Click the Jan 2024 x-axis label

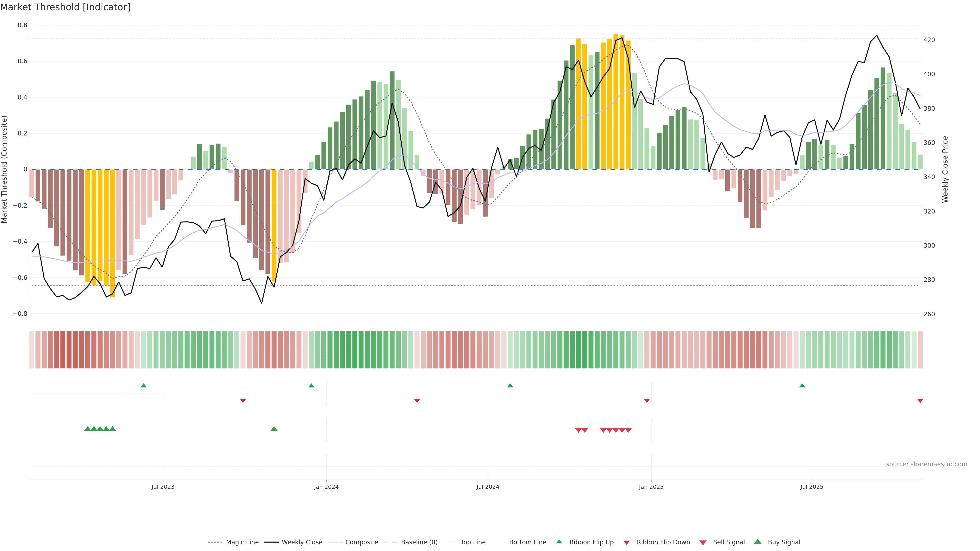[x=326, y=487]
